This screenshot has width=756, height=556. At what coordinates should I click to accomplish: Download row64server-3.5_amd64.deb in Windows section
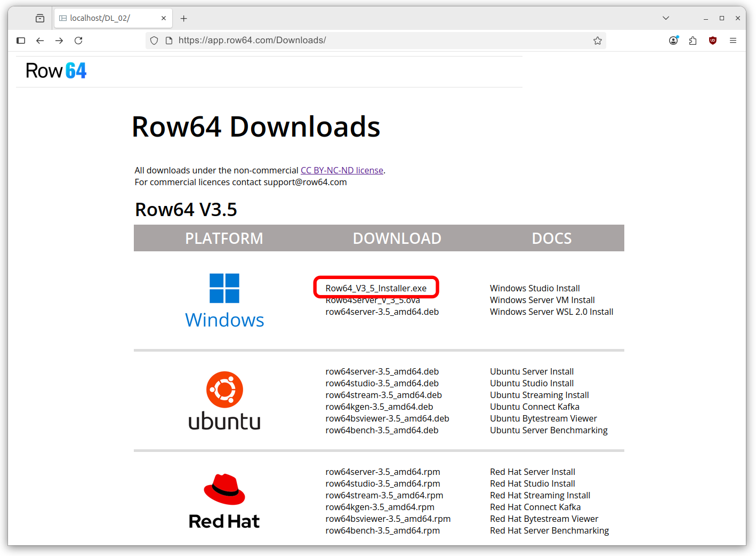click(382, 312)
